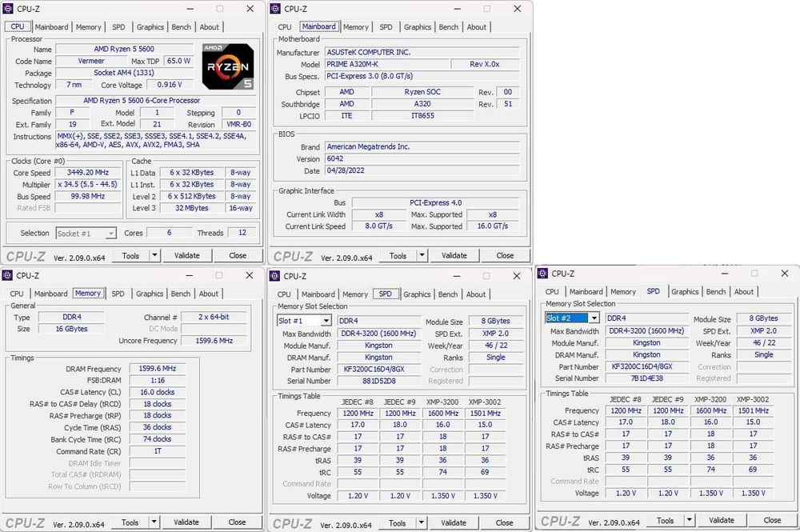Open Tools dropdown arrow in CPU window
The width and height of the screenshot is (800, 532).
point(154,255)
